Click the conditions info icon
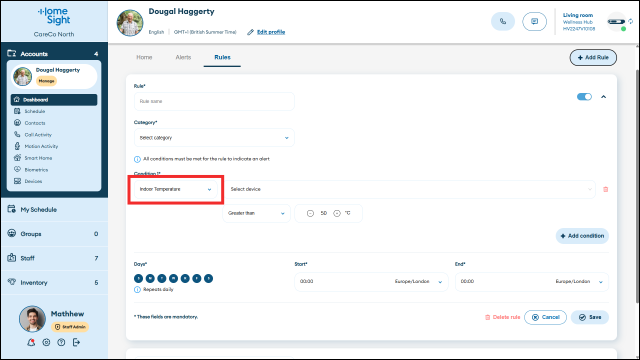 137,159
